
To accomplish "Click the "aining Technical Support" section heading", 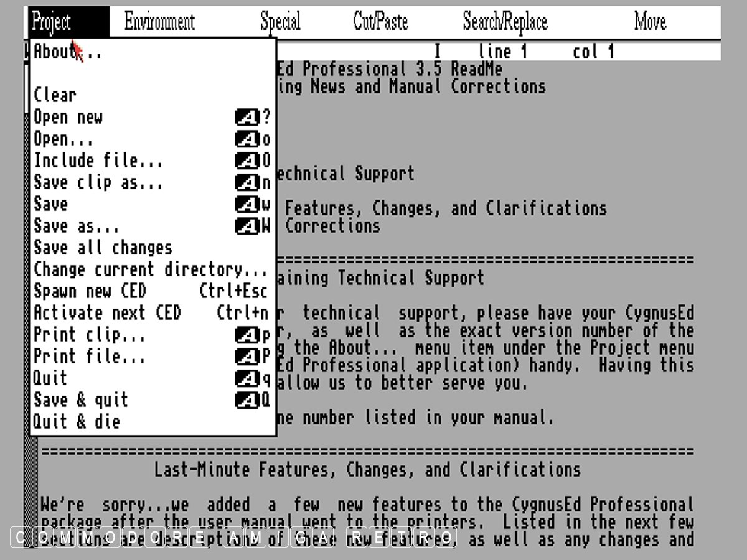I will 379,278.
